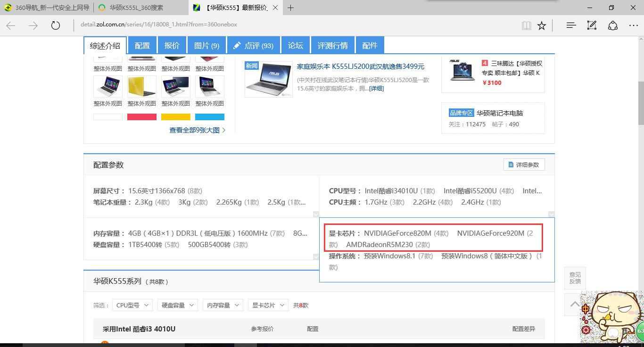Image resolution: width=644 pixels, height=347 pixels.
Task: Click the 1TB5400转 hard drive option
Action: click(x=145, y=245)
